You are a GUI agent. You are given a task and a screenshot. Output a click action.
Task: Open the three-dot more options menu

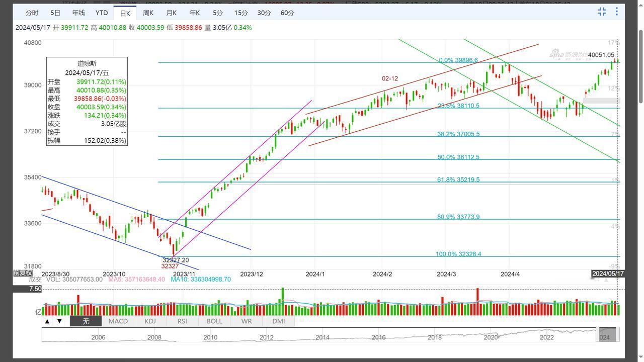pyautogui.click(x=617, y=12)
